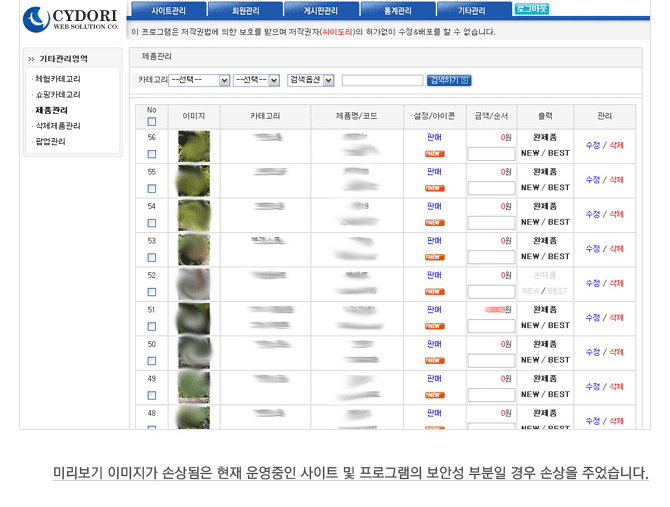Open the first 카테고리 --선택-- dropdown

pyautogui.click(x=199, y=80)
